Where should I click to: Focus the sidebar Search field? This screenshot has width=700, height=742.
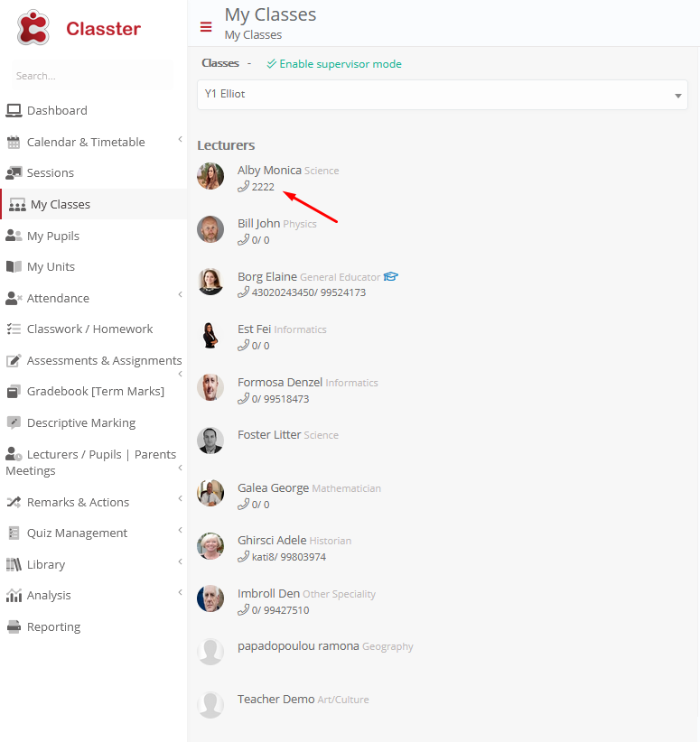pos(92,76)
